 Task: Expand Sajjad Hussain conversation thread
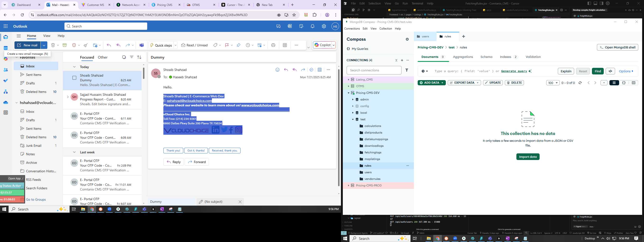[68, 97]
